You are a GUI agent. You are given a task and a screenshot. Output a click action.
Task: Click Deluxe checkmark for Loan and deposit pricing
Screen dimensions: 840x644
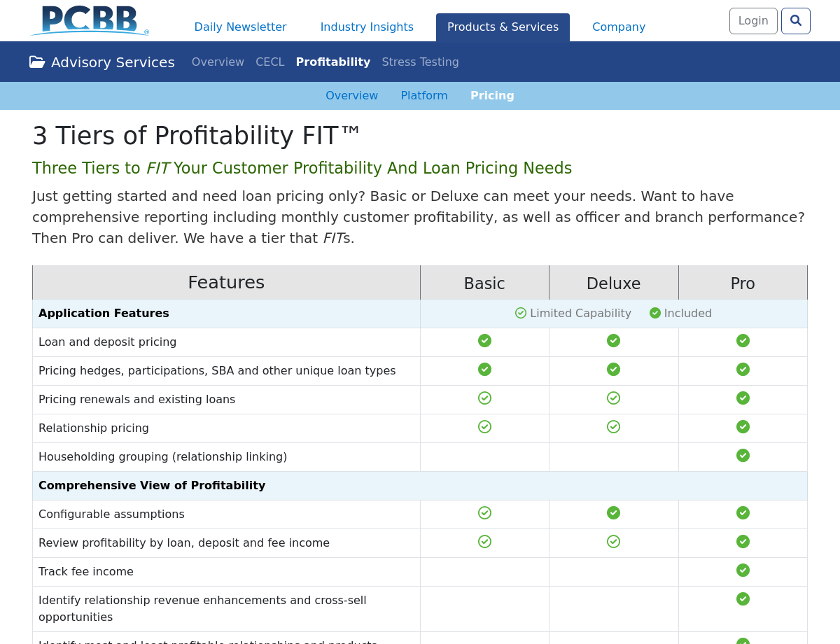(613, 341)
